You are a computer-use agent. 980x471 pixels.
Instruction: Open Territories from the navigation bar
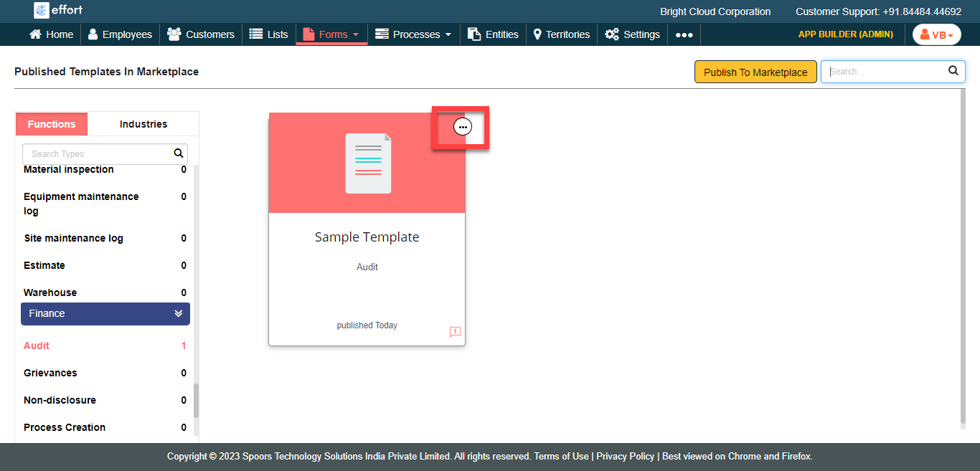click(561, 34)
